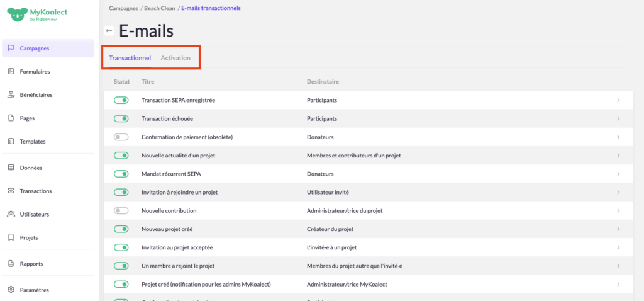Switch to the Activation tab
The image size is (644, 301).
coord(175,58)
